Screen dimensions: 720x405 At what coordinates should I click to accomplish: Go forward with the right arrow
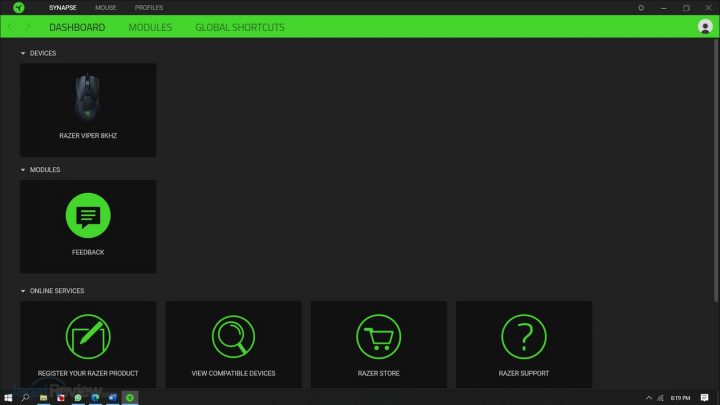click(28, 27)
